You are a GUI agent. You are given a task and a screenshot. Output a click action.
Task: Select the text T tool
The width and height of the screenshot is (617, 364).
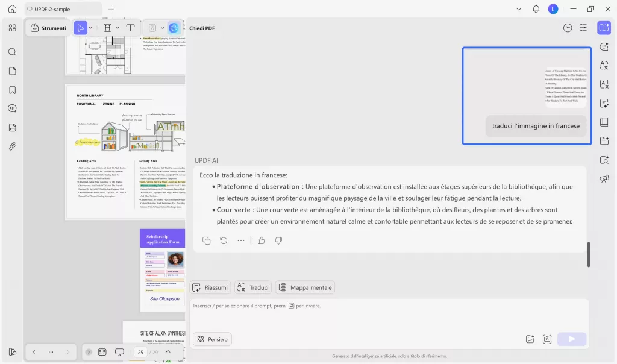pos(130,28)
